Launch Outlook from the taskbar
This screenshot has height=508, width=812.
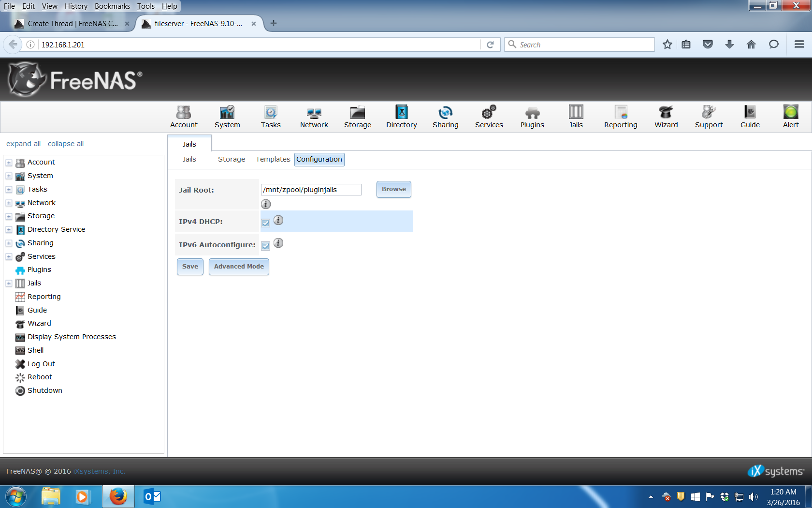[x=152, y=496]
